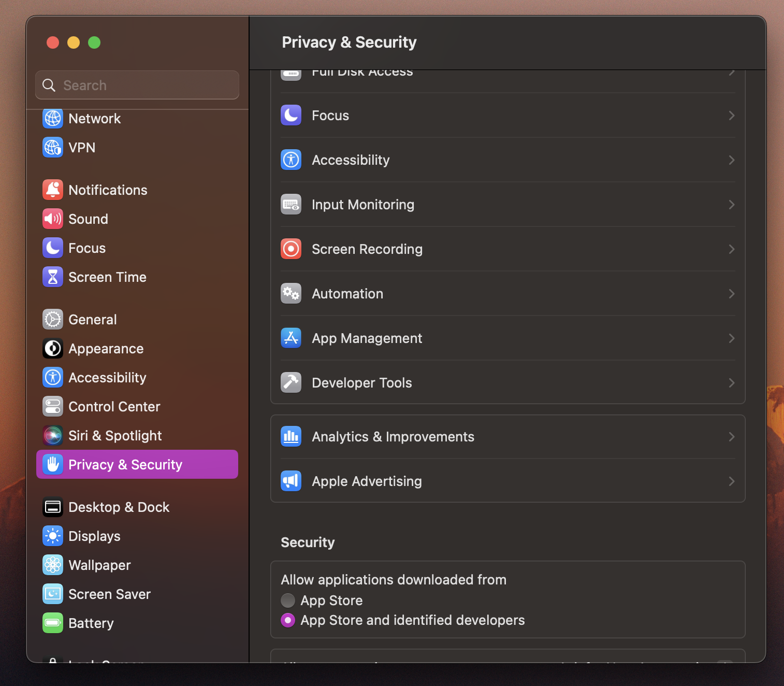
Task: Select the App Store radio button
Action: [288, 601]
